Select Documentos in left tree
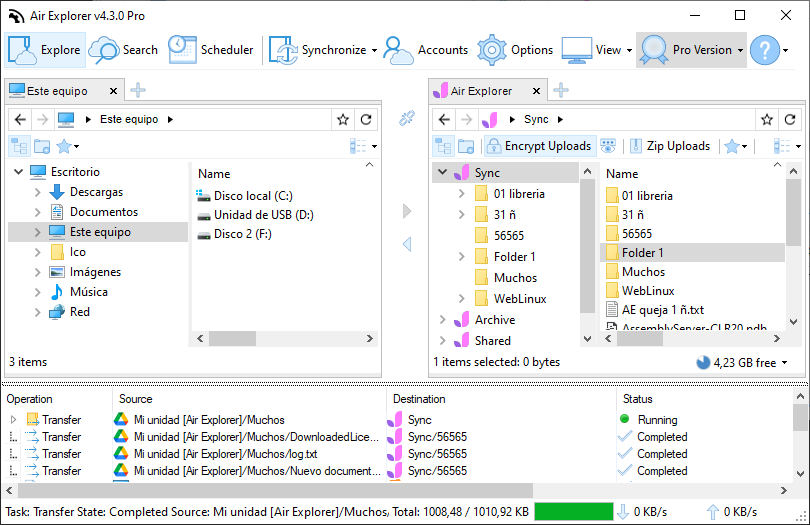This screenshot has height=525, width=810. click(x=104, y=212)
